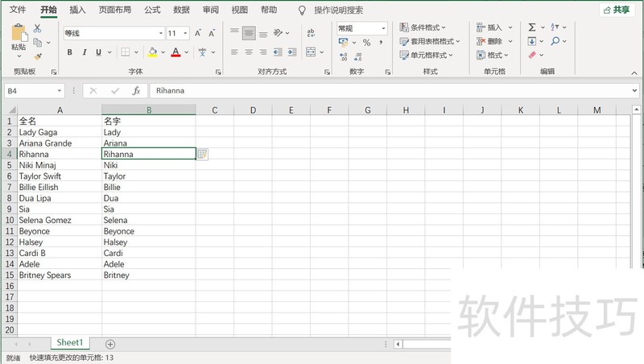Apply borders with the border icon

click(x=126, y=52)
